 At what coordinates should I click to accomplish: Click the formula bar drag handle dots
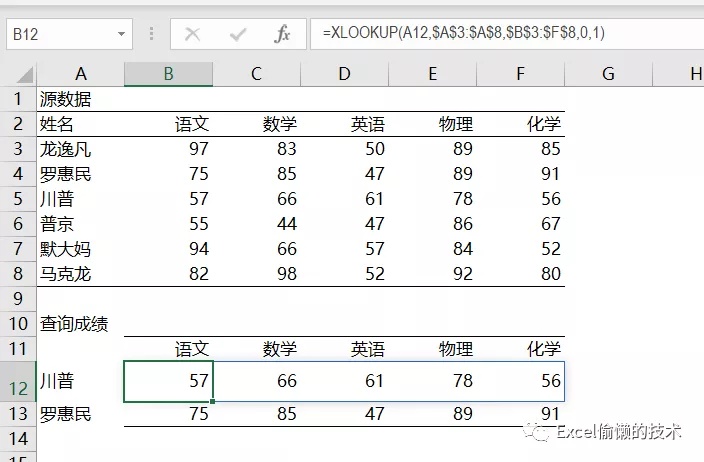(x=151, y=34)
